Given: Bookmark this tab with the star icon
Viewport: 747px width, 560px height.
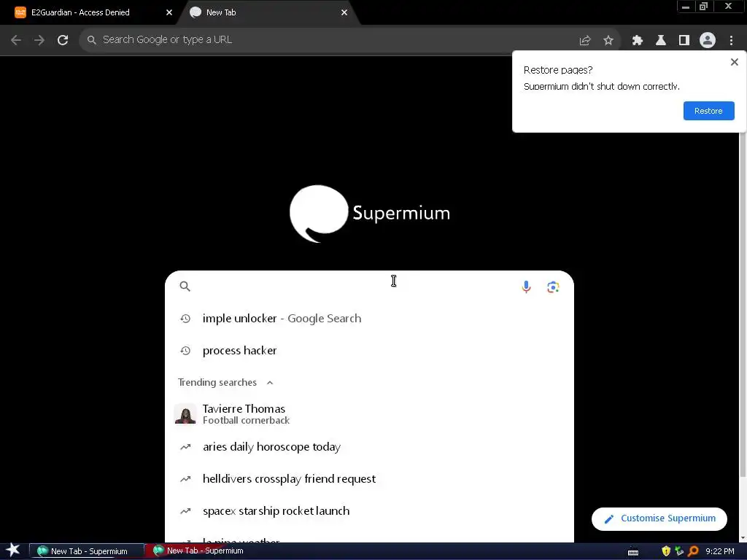Looking at the screenshot, I should (608, 41).
